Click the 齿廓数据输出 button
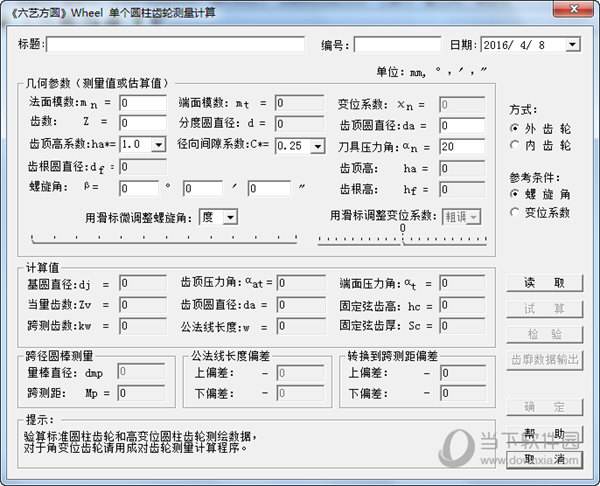The image size is (600, 486). (545, 360)
